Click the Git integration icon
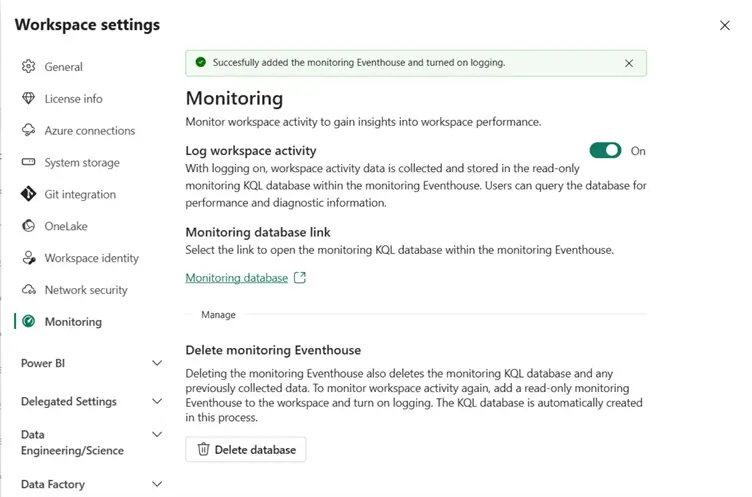Viewport: 752px width, 497px height. pyautogui.click(x=28, y=195)
